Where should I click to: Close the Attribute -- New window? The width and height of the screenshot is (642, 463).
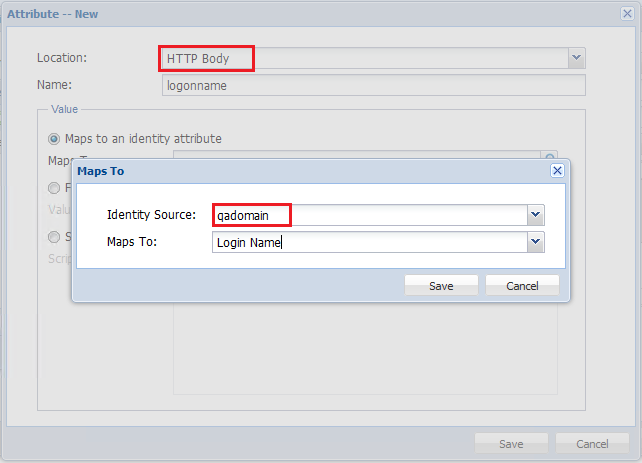click(627, 15)
